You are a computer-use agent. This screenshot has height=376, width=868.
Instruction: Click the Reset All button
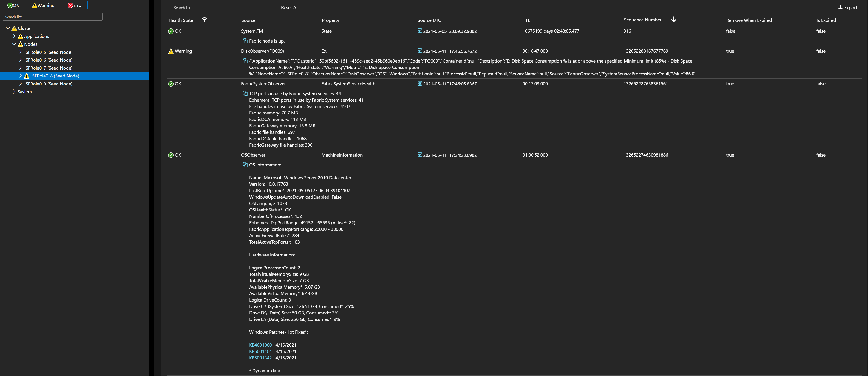(x=289, y=7)
